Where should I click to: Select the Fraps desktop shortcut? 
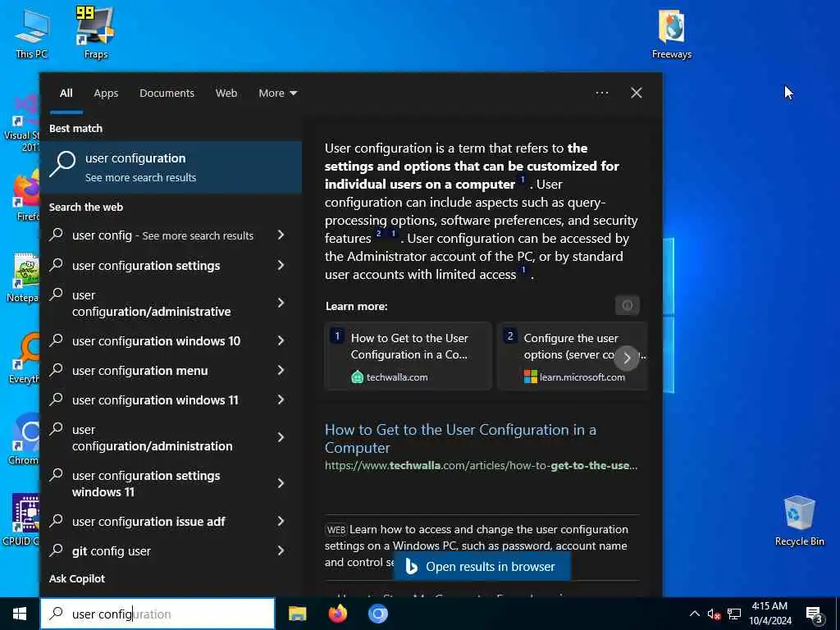point(95,34)
